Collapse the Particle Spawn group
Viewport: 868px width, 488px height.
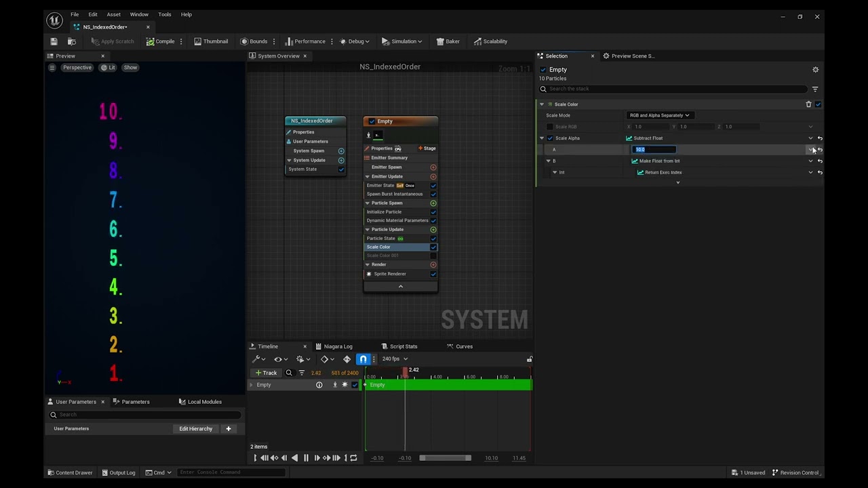(x=368, y=203)
